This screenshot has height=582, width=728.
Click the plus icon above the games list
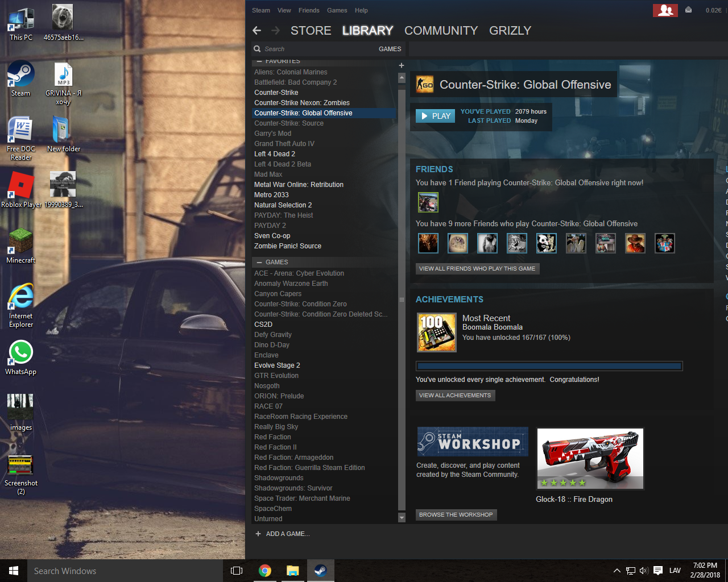tap(402, 65)
